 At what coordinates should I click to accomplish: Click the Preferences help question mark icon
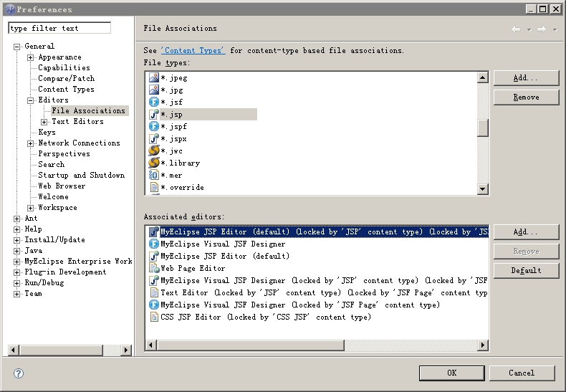[x=19, y=373]
